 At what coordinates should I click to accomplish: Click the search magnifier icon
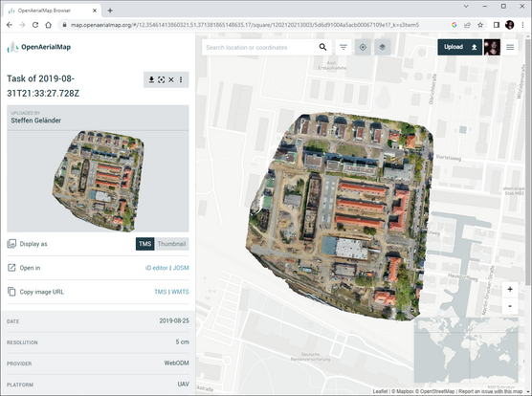(322, 47)
